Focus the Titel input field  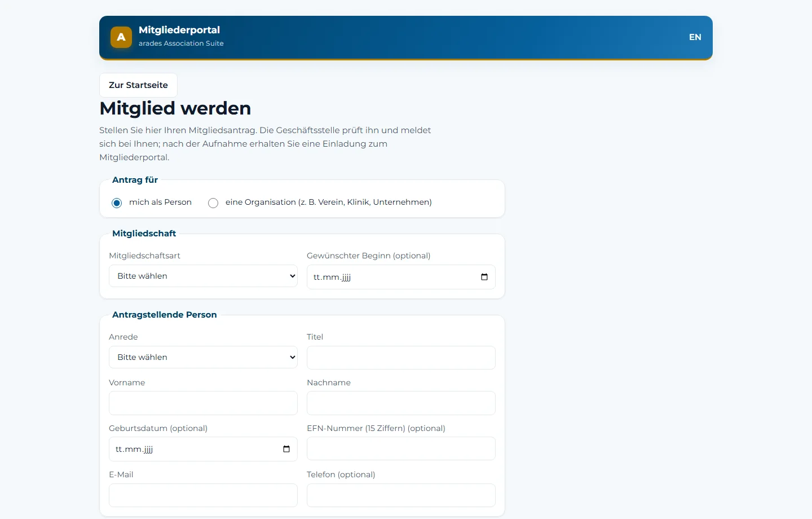click(x=401, y=358)
